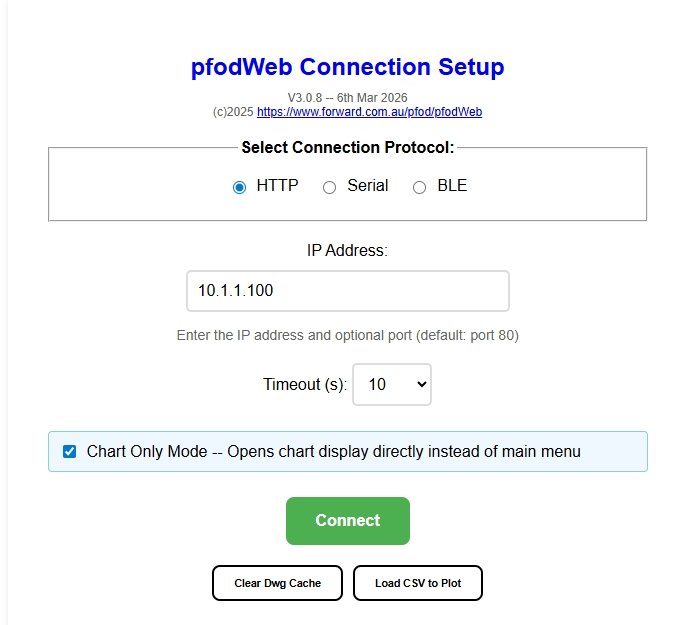The image size is (688, 625).
Task: Click the 'Select Connection Protocol' legend
Action: (x=347, y=148)
